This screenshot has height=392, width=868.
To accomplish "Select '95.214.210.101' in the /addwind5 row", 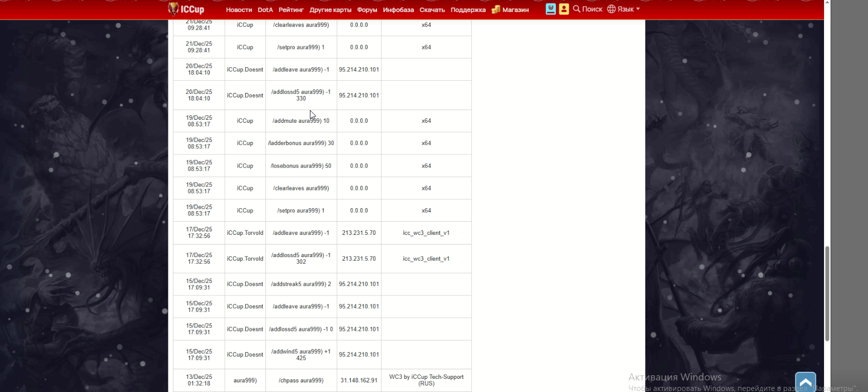I will coord(359,355).
